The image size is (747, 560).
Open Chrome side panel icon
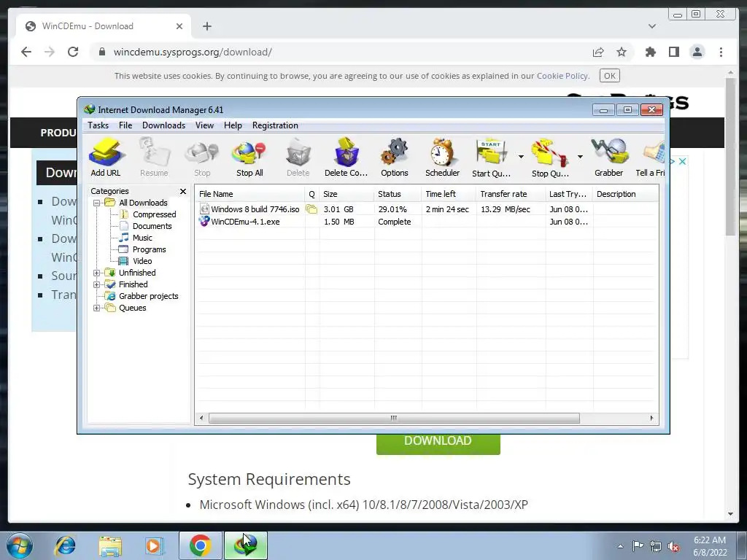[x=673, y=52]
